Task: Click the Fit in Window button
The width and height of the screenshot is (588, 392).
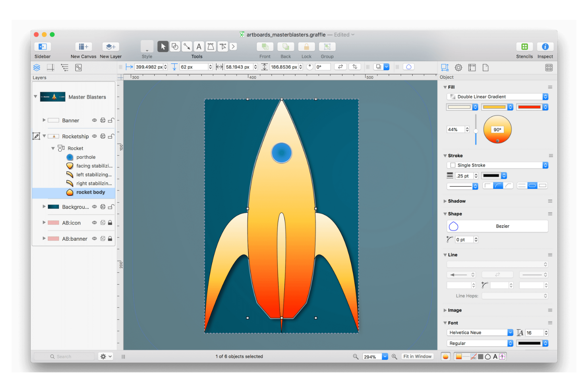Action: click(417, 356)
